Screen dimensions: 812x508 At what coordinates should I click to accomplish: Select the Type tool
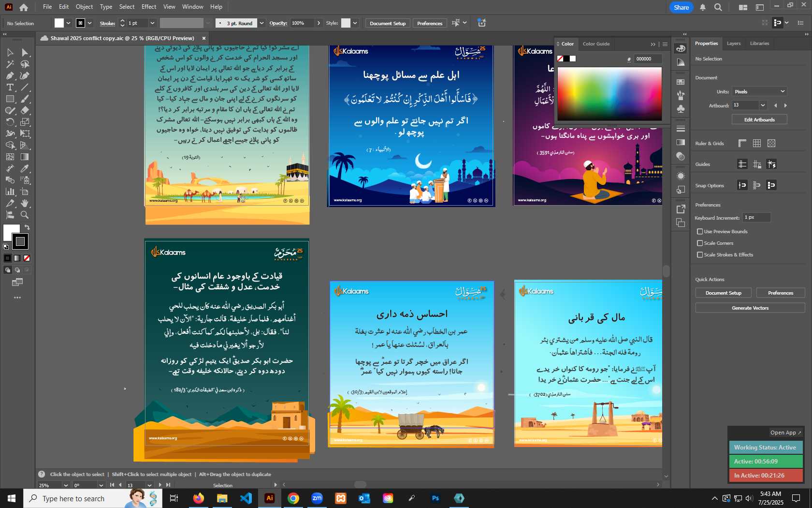(10, 87)
